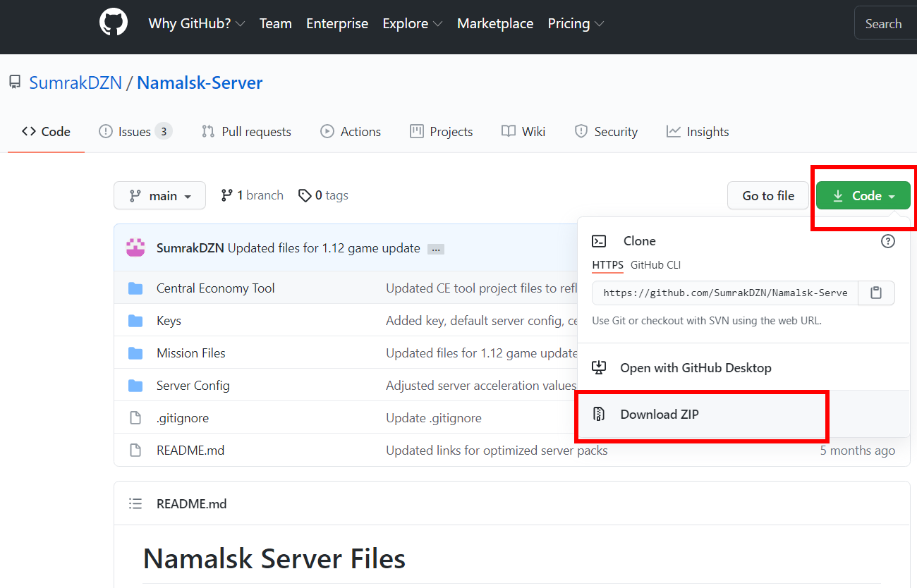Open the Namalsk-Server repository link
The height and width of the screenshot is (588, 917).
coord(200,82)
